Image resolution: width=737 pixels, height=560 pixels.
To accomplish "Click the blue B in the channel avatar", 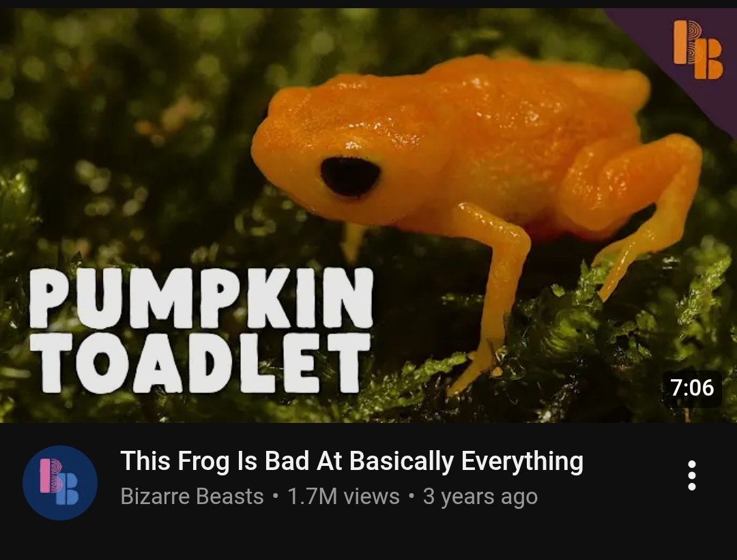I will coord(68,488).
